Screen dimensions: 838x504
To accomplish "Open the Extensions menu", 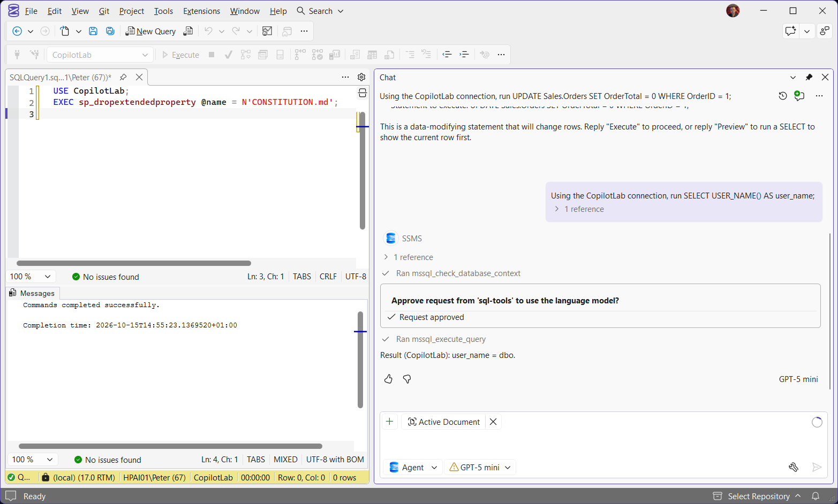I will 201,11.
